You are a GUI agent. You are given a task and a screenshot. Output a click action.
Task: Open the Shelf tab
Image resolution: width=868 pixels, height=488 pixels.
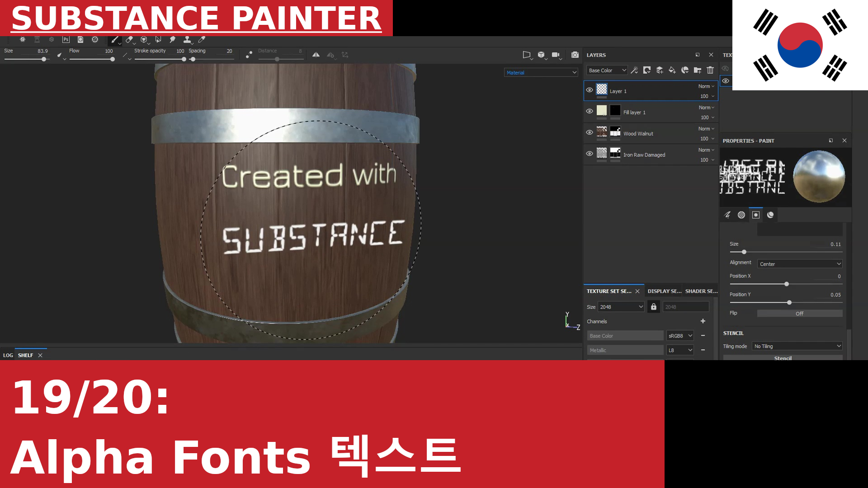pyautogui.click(x=25, y=355)
